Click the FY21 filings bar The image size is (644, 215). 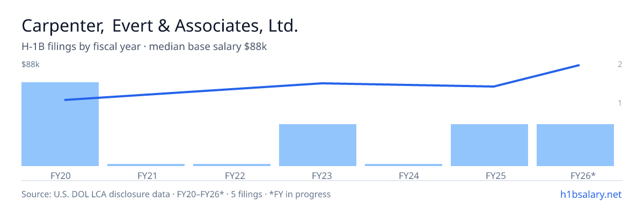[x=146, y=165]
